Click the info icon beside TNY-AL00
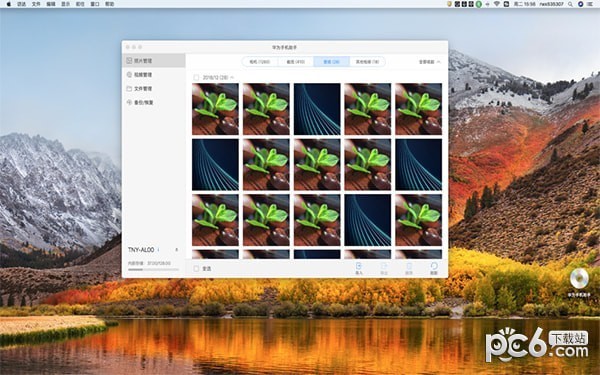The height and width of the screenshot is (375, 600). click(159, 250)
